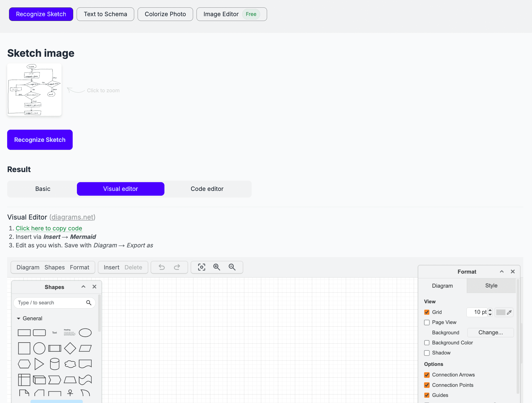532x403 pixels.
Task: Click the Undo icon in the editor toolbar
Action: 162,267
